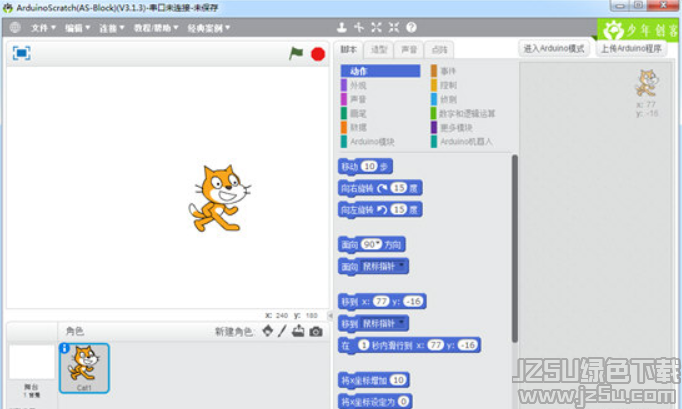Click the globe language icon

[15, 27]
